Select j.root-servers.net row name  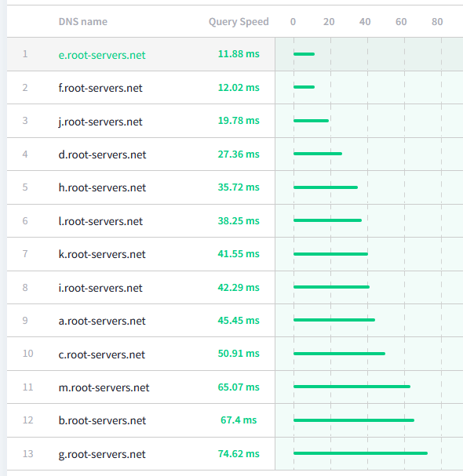click(100, 122)
